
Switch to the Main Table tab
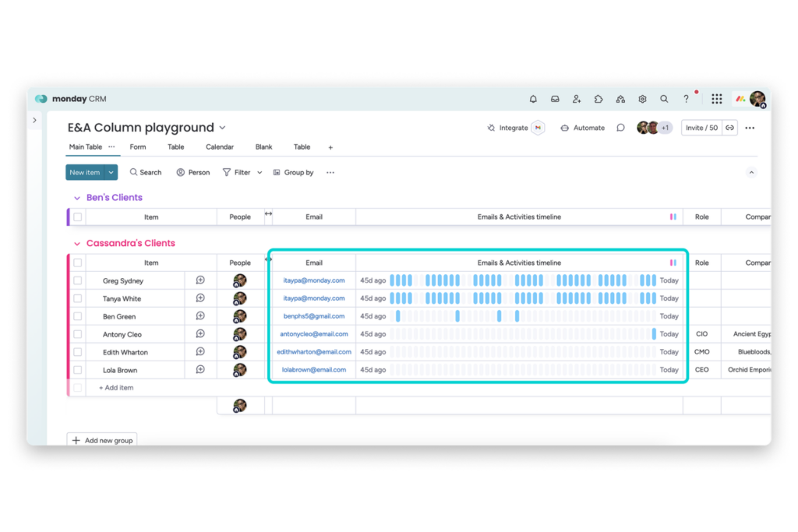tap(86, 146)
